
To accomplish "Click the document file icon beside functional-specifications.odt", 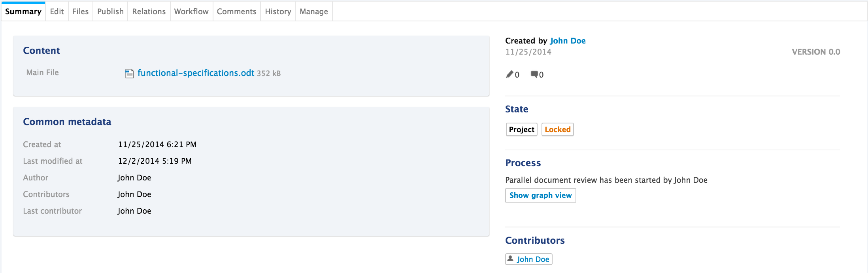I will click(x=129, y=74).
